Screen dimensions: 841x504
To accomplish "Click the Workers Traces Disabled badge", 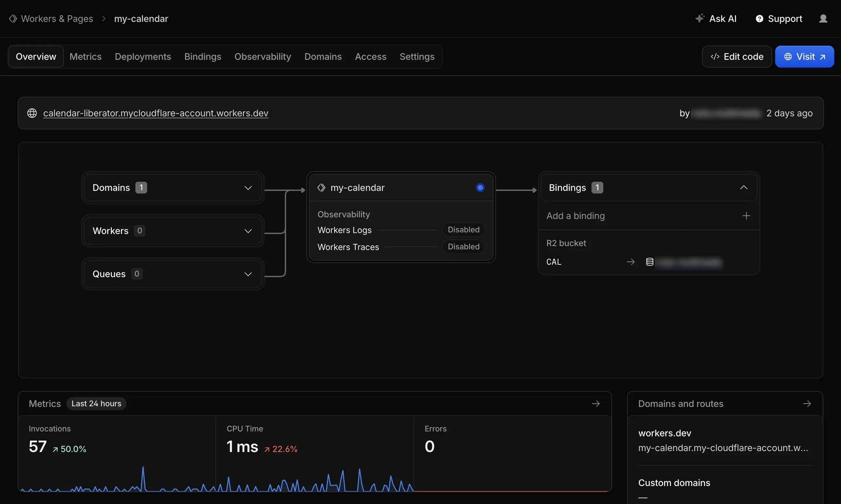I will coord(464,246).
